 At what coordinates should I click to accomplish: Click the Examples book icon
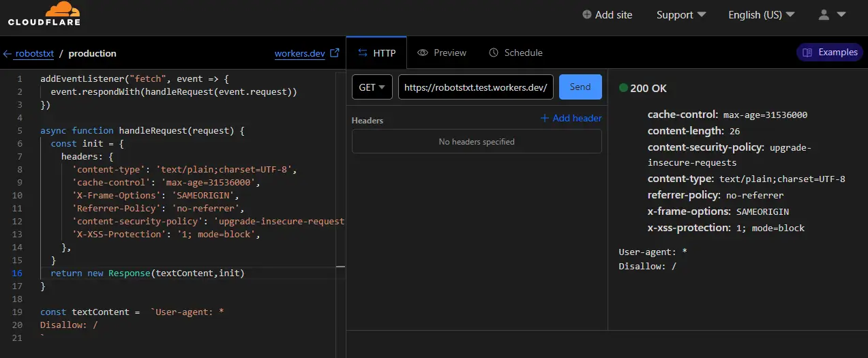click(x=807, y=53)
